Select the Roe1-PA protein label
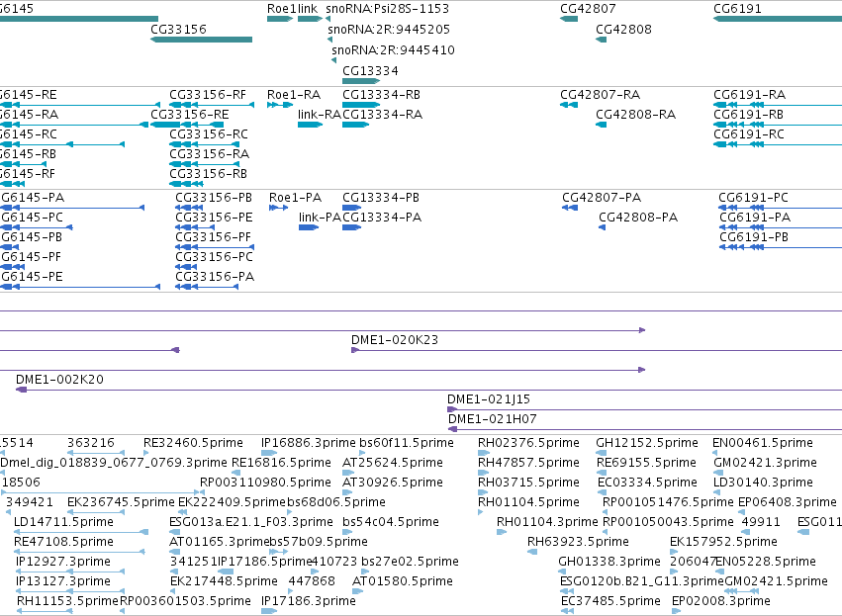The height and width of the screenshot is (616, 842). [x=296, y=198]
